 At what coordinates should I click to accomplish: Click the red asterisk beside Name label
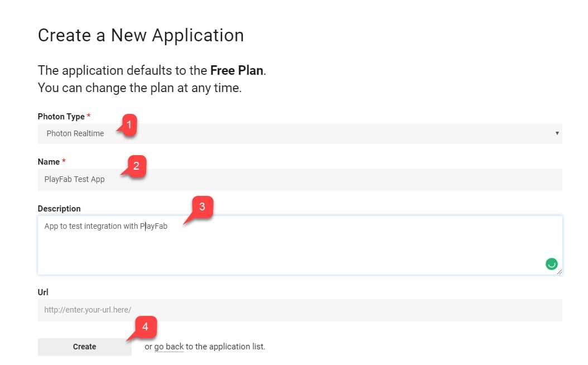coord(64,161)
